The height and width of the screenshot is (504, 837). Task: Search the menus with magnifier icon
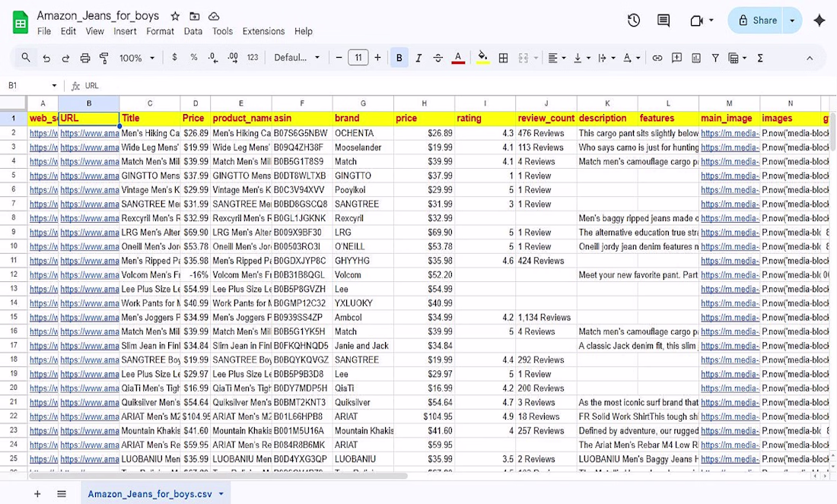pos(26,58)
